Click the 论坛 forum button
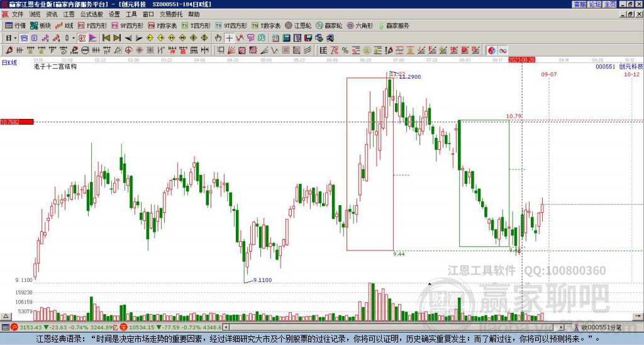The height and width of the screenshot is (345, 644). 595,4
